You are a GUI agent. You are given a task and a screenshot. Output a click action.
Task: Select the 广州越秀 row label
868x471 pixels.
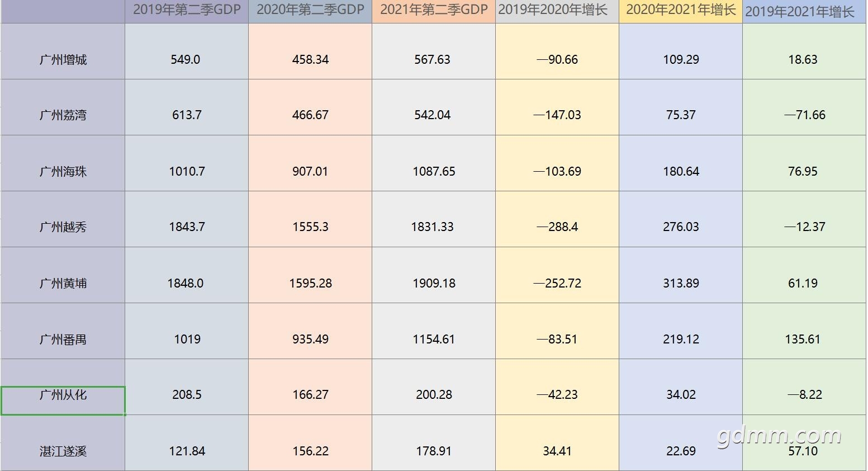tap(63, 219)
